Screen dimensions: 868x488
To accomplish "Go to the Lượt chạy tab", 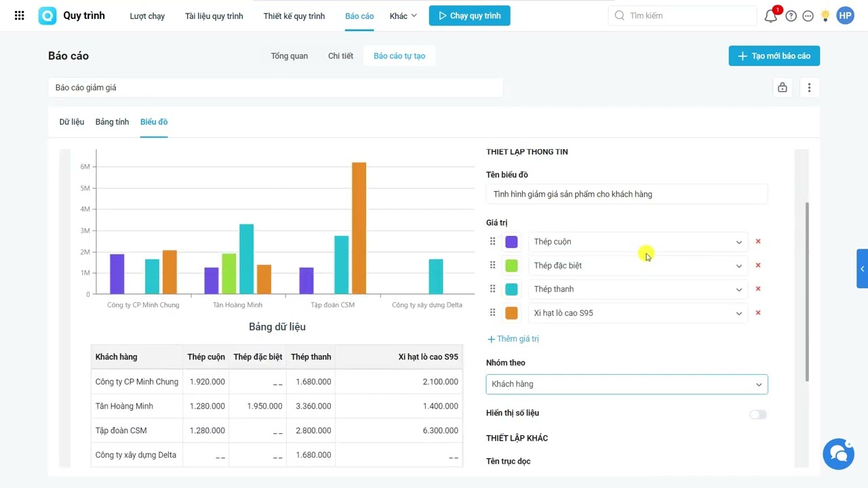I will [x=147, y=16].
